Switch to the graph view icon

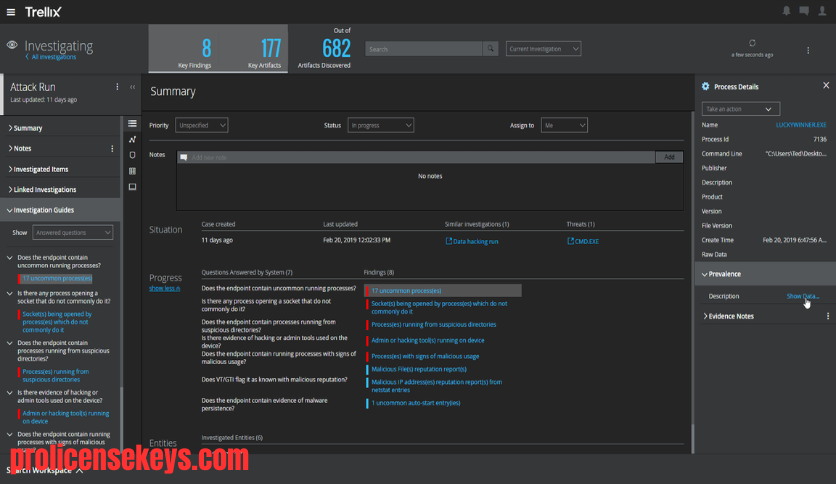point(132,139)
